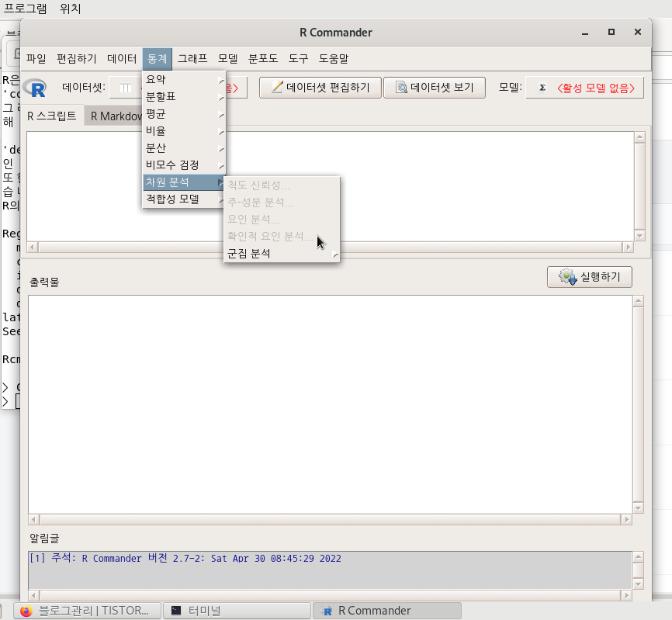Select the 차원 분석 menu entry
This screenshot has width=672, height=620.
(184, 182)
